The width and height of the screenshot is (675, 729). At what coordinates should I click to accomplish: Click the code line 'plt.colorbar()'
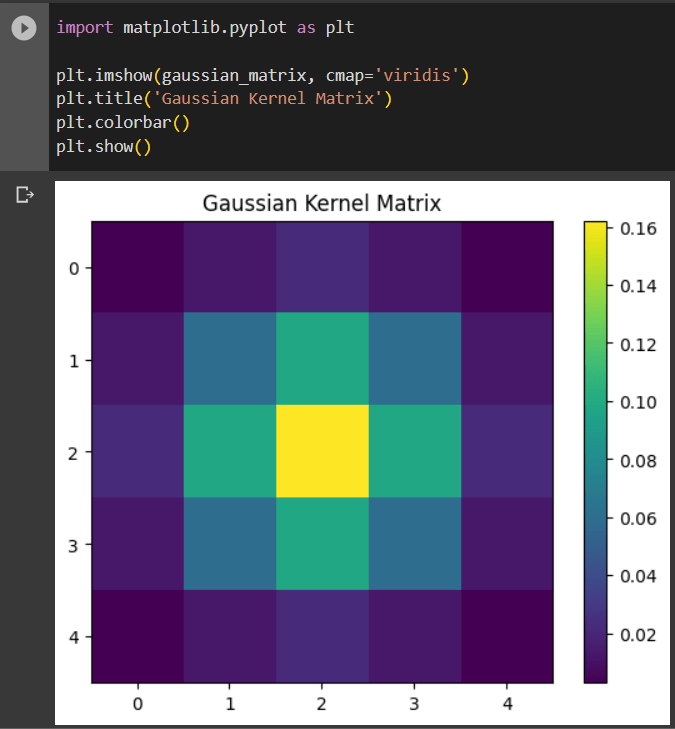click(123, 123)
